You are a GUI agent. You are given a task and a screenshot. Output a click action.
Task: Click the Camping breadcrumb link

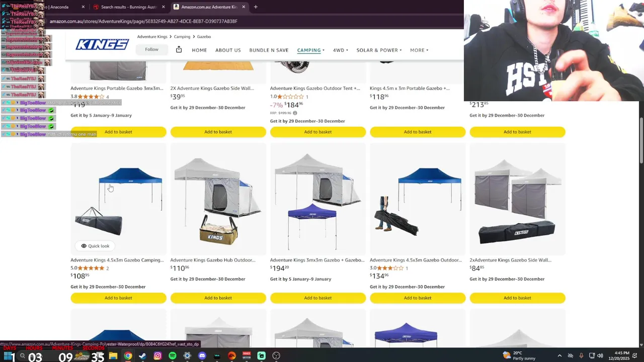click(182, 37)
